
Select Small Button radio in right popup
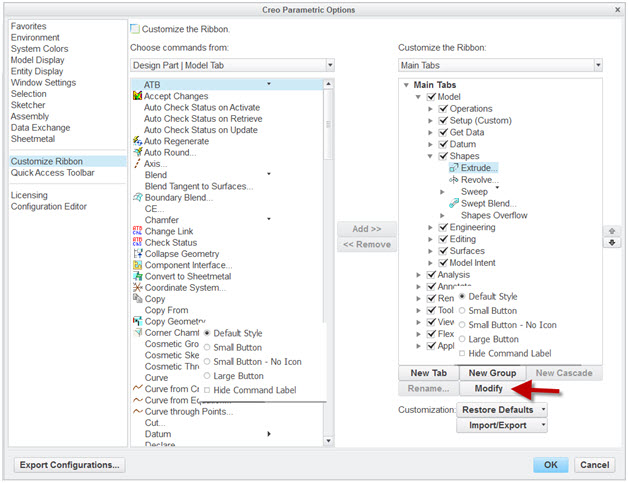(462, 311)
